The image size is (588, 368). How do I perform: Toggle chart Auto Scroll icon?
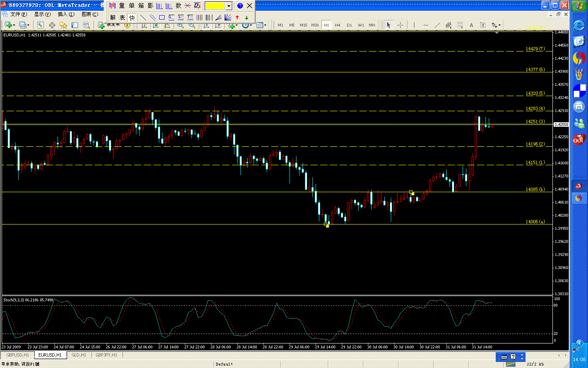(206, 25)
